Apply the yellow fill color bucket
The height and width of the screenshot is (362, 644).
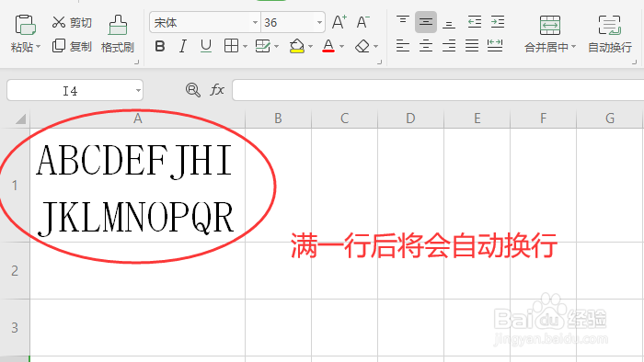click(x=296, y=46)
